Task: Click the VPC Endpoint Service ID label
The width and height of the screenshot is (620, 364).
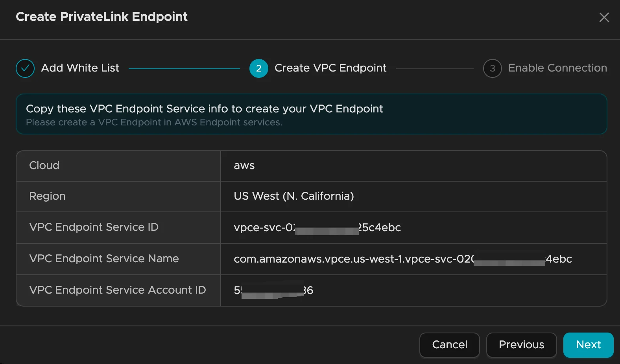Action: coord(94,227)
